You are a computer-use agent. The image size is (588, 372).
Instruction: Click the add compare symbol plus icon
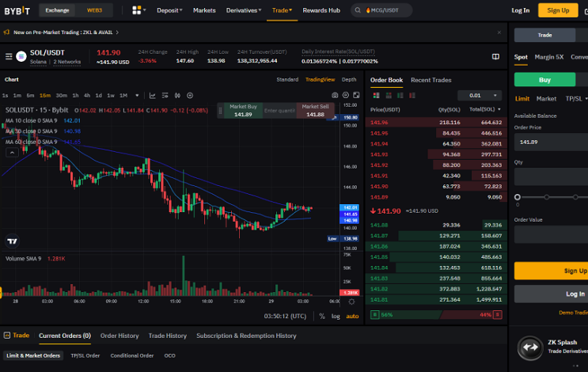coord(190,96)
